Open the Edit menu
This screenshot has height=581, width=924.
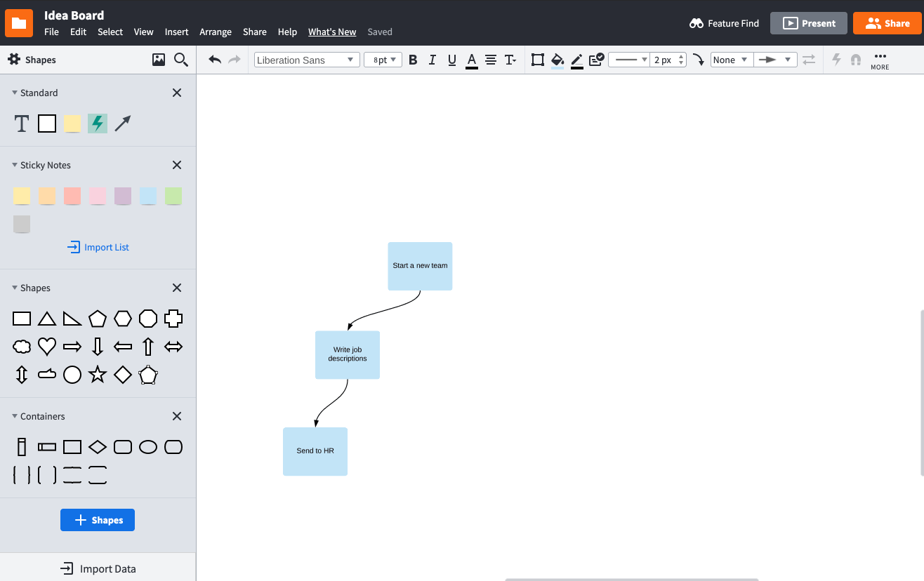click(78, 32)
